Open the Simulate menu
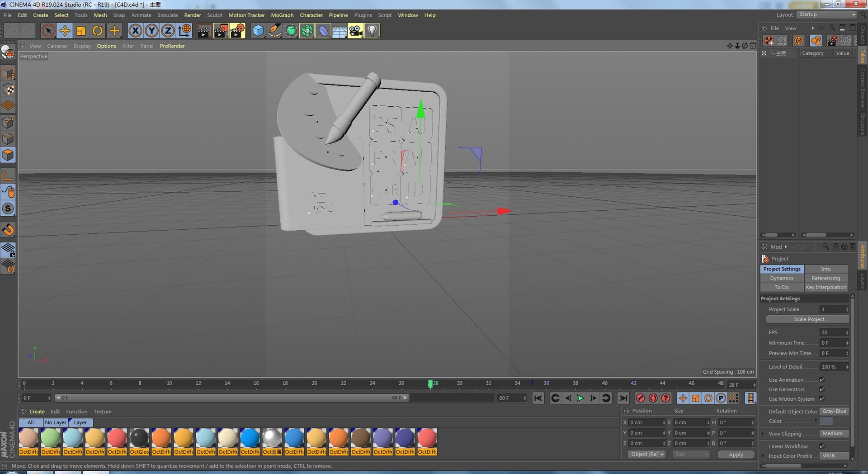 167,15
